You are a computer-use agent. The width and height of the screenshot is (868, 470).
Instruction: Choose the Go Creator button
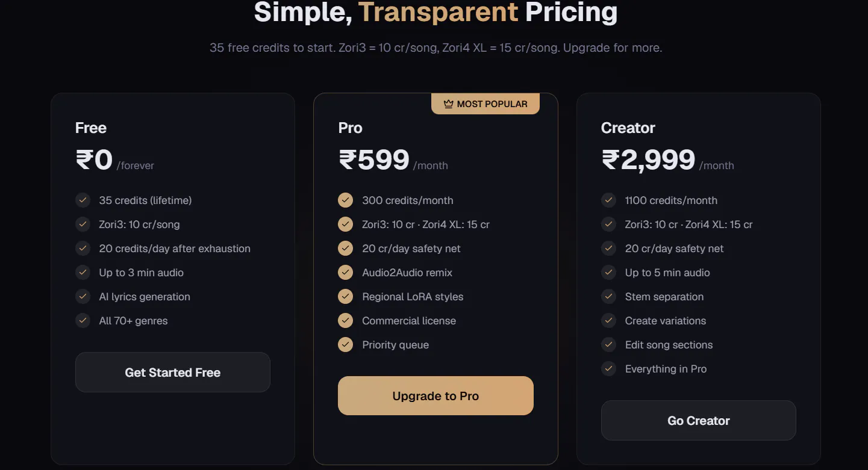tap(699, 421)
